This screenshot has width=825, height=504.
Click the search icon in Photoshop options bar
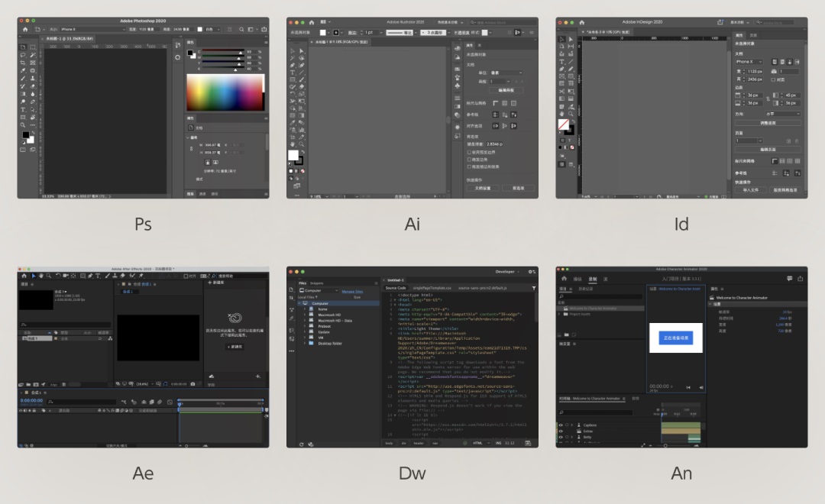pyautogui.click(x=243, y=29)
